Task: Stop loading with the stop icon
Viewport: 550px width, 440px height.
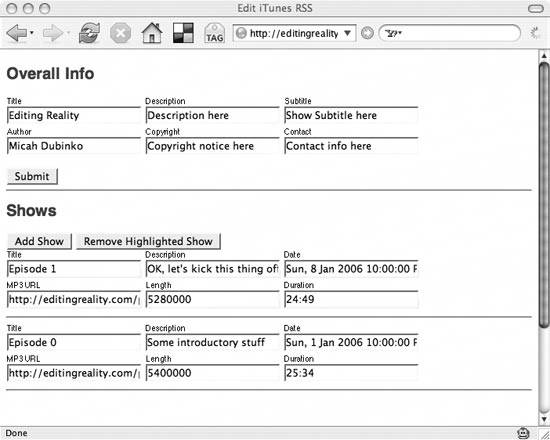Action: [x=120, y=34]
